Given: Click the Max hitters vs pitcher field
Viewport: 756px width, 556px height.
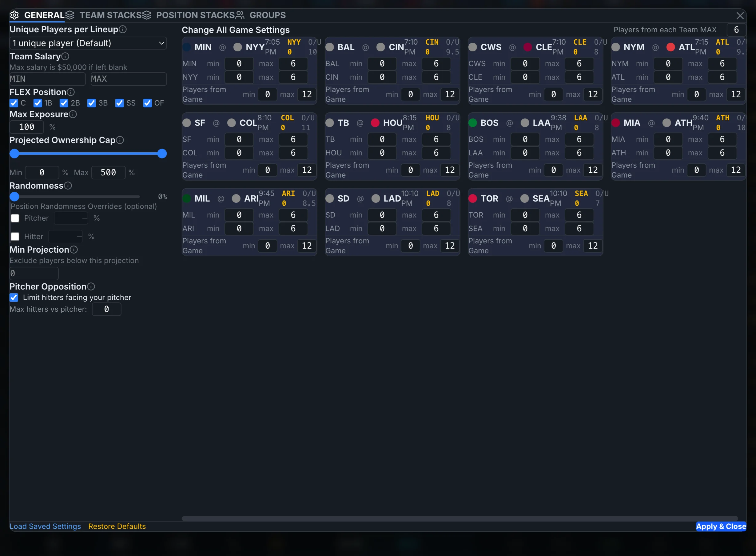Looking at the screenshot, I should 107,309.
